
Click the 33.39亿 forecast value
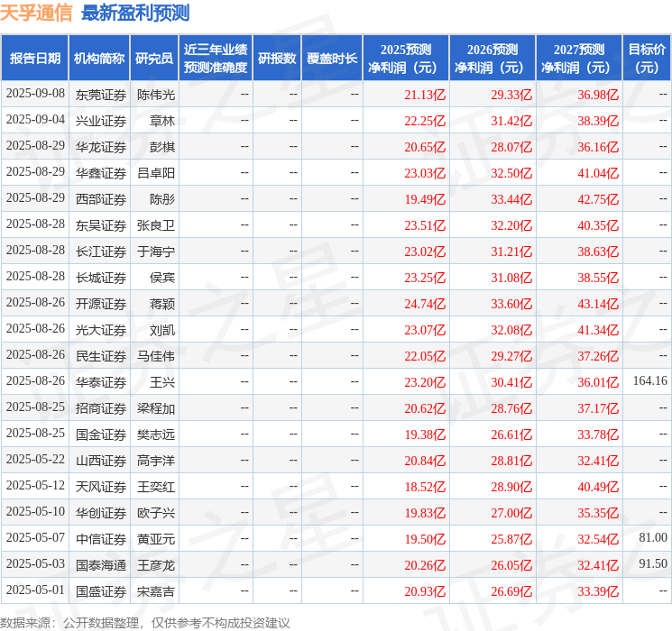point(598,591)
